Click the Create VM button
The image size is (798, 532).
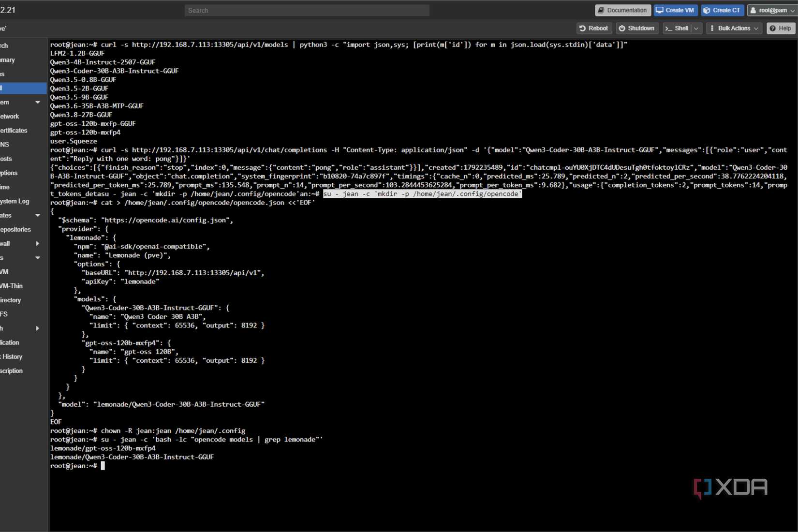[675, 10]
